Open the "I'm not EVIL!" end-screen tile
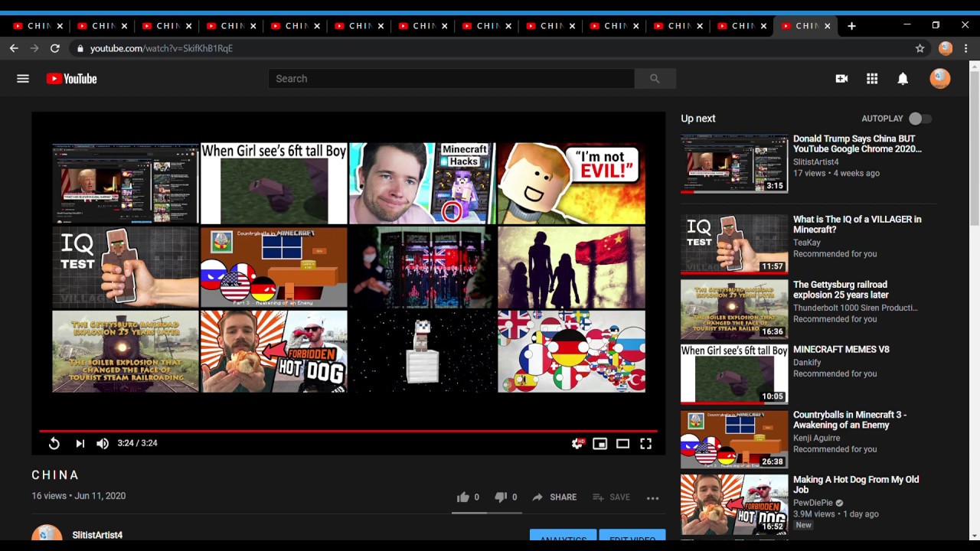The height and width of the screenshot is (551, 980). [571, 184]
